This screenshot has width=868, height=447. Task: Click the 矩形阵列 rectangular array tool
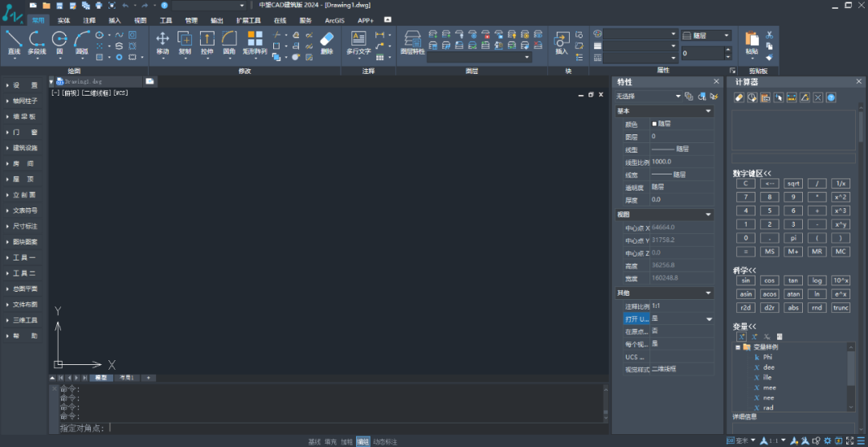click(x=254, y=41)
